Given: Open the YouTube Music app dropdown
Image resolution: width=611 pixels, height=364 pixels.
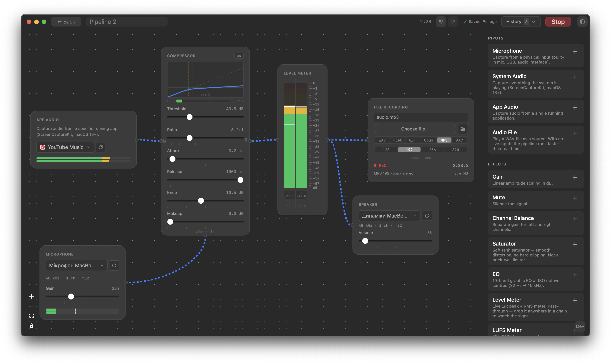Looking at the screenshot, I should 65,147.
